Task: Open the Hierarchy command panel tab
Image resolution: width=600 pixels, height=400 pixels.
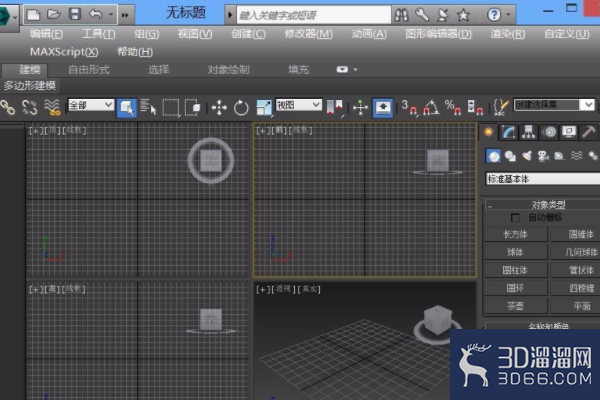Action: (529, 132)
